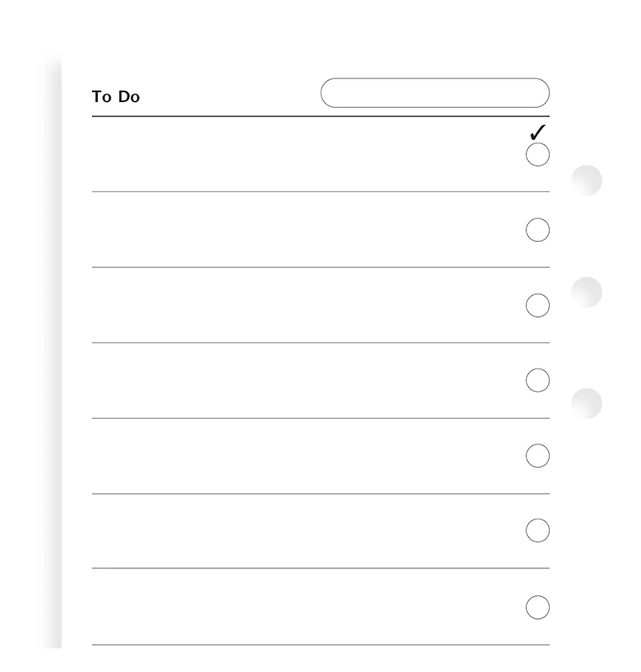Check the fifth to-do circle

pyautogui.click(x=537, y=456)
